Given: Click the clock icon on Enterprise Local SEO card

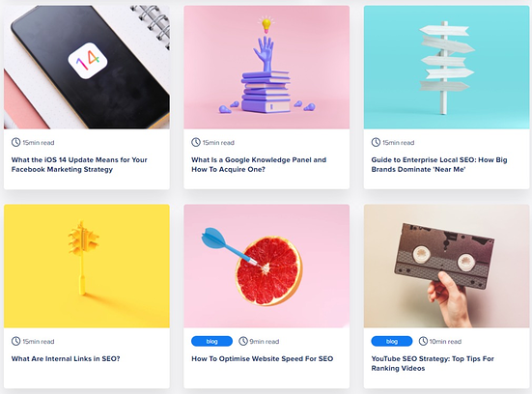Looking at the screenshot, I should [376, 142].
